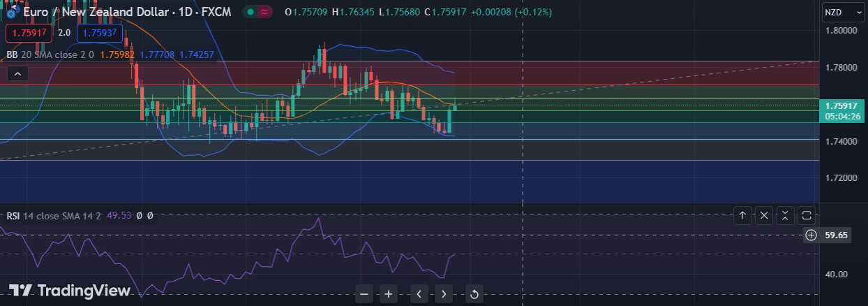The width and height of the screenshot is (868, 306).
Task: Click the BB lower band value 1.74257
Action: click(x=197, y=54)
